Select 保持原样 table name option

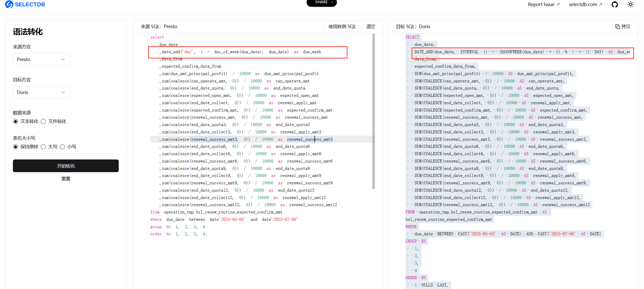coord(16,147)
